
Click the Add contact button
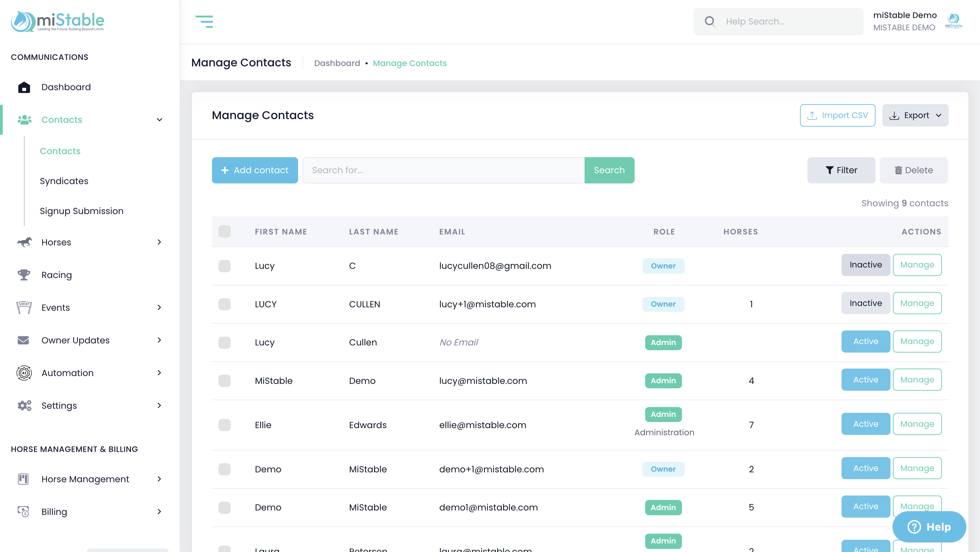click(255, 170)
